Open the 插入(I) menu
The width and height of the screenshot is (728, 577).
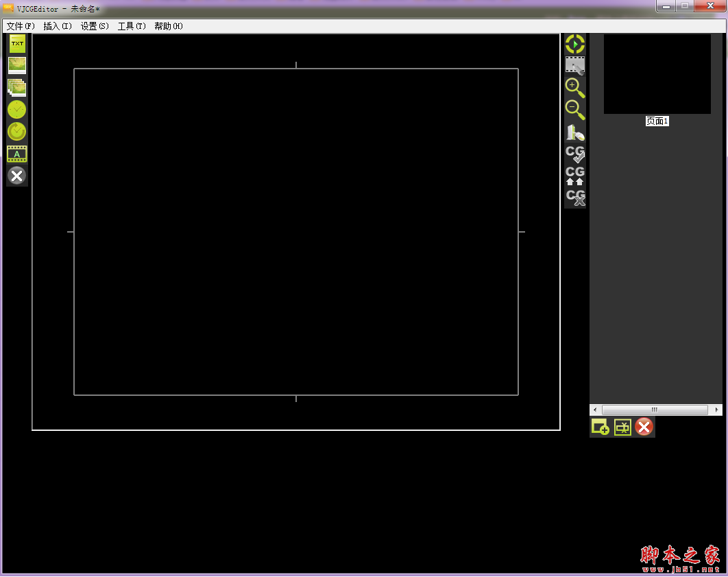click(x=58, y=26)
